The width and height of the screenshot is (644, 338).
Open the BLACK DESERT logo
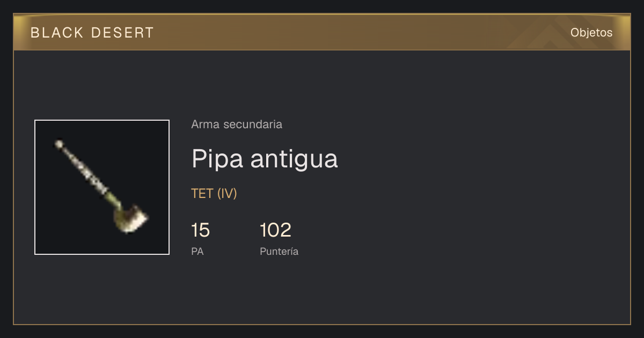[92, 33]
